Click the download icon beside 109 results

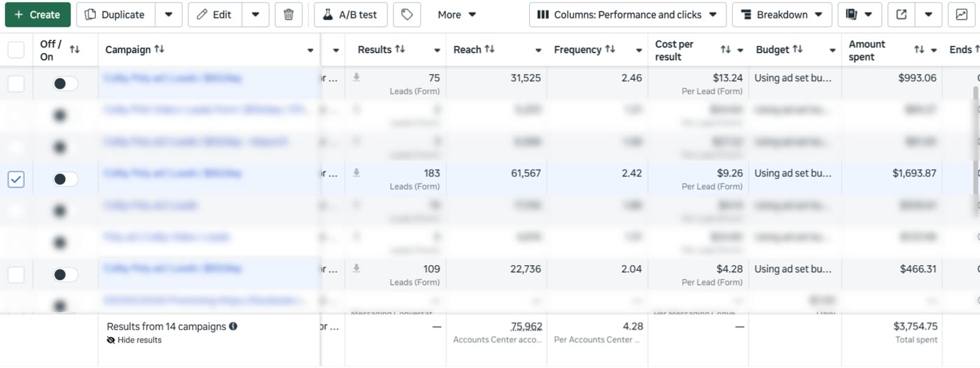pos(356,268)
